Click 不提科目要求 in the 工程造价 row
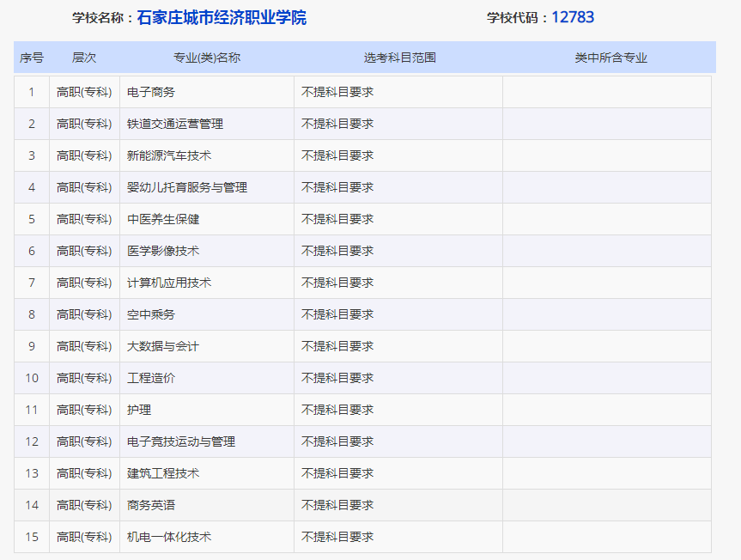Screen dimensions: 741x560 (337, 378)
